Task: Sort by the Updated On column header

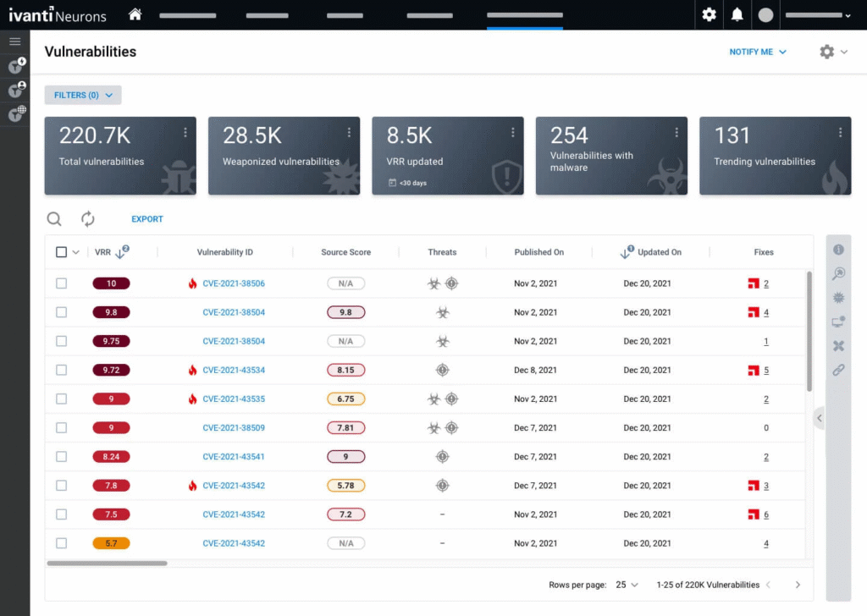Action: (658, 252)
